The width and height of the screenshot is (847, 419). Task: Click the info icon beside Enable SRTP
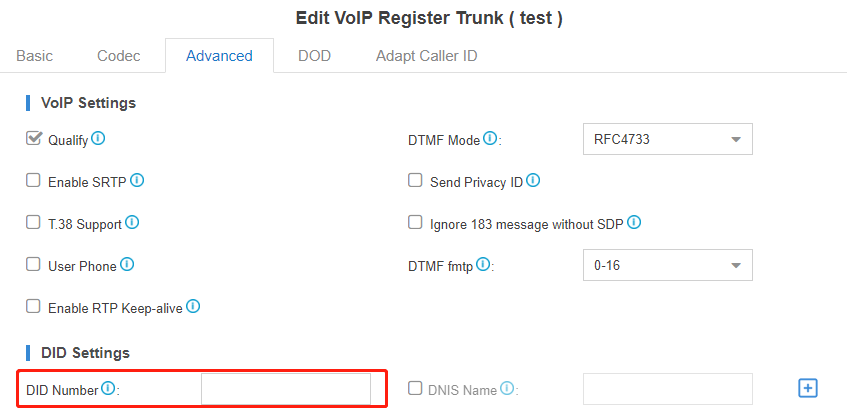(137, 180)
